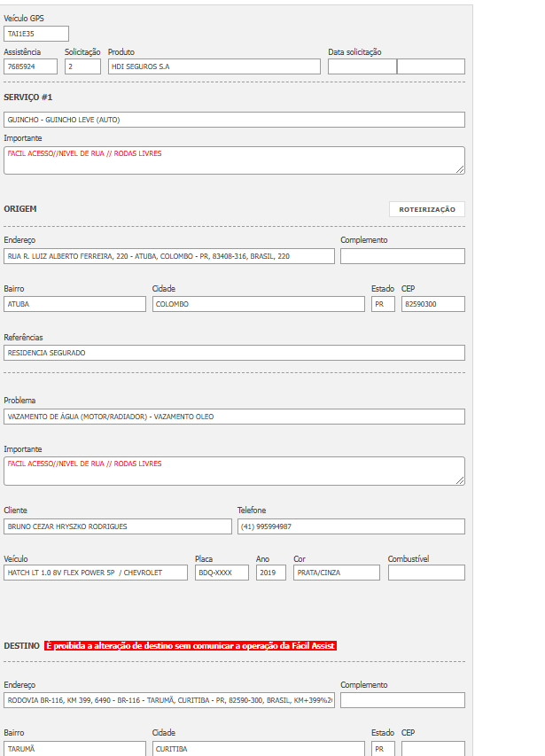Click the red Destino warning about Fácil Assist
Screen dimensions: 545x756
(x=191, y=645)
